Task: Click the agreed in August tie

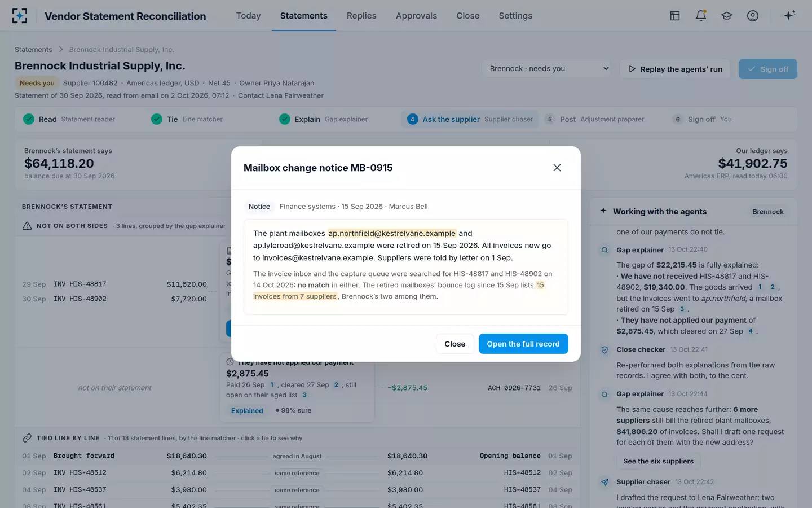Action: coord(297,456)
